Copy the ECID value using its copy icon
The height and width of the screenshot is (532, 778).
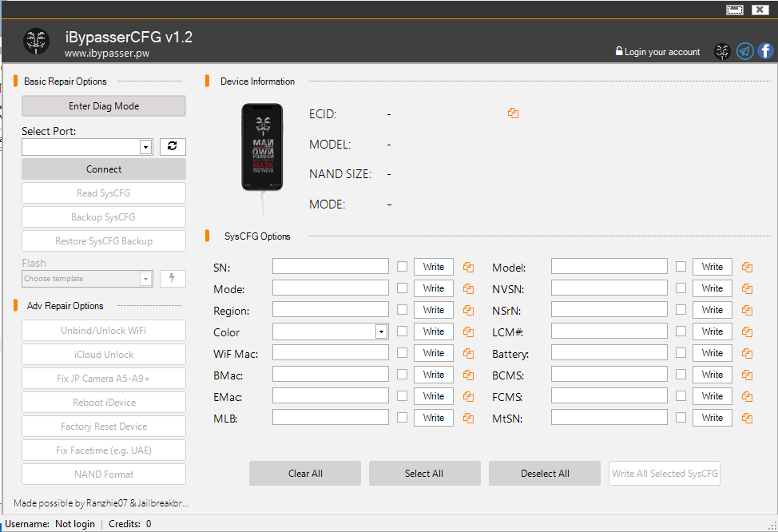click(512, 113)
